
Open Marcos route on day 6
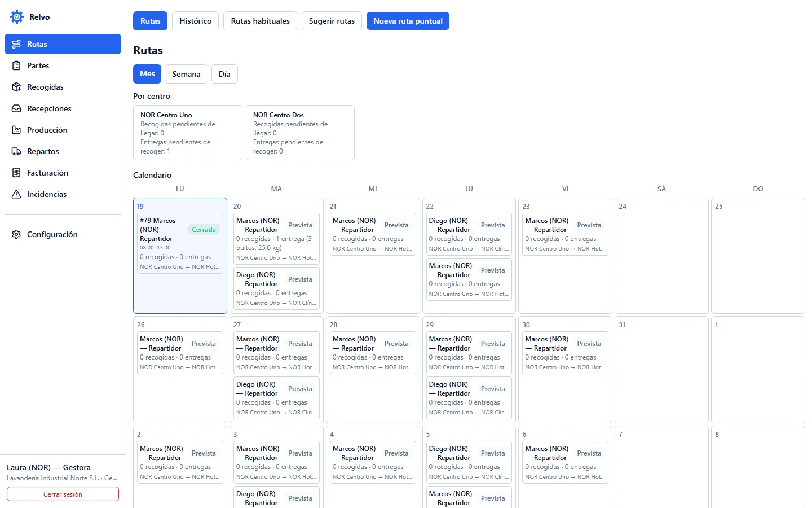pyautogui.click(x=566, y=462)
